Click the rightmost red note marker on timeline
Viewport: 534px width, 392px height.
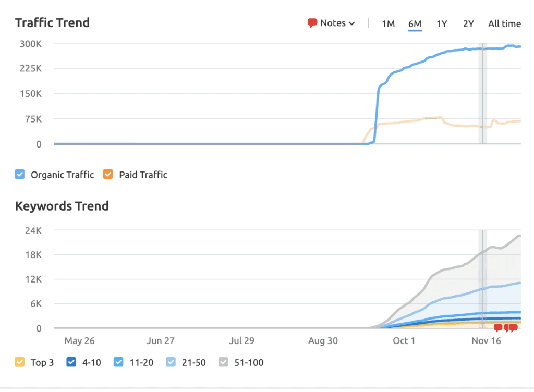pyautogui.click(x=514, y=328)
